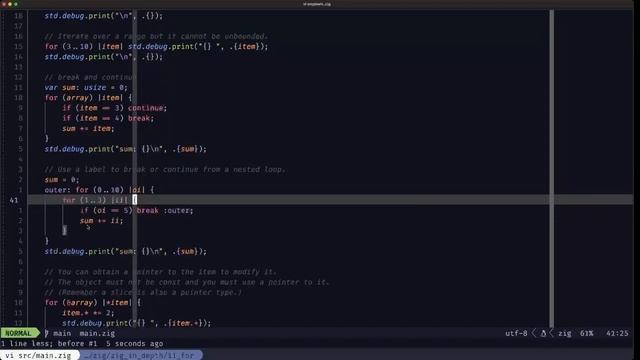Click the 'The object must not be const' comment

(x=187, y=282)
